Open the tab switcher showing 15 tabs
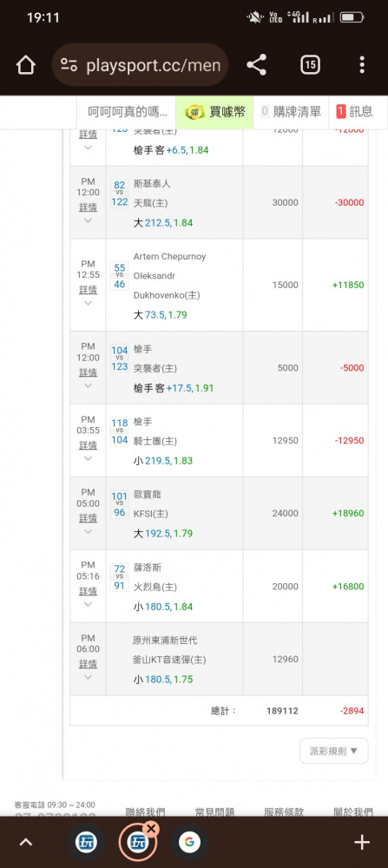Screen dimensions: 388x868 [310, 65]
